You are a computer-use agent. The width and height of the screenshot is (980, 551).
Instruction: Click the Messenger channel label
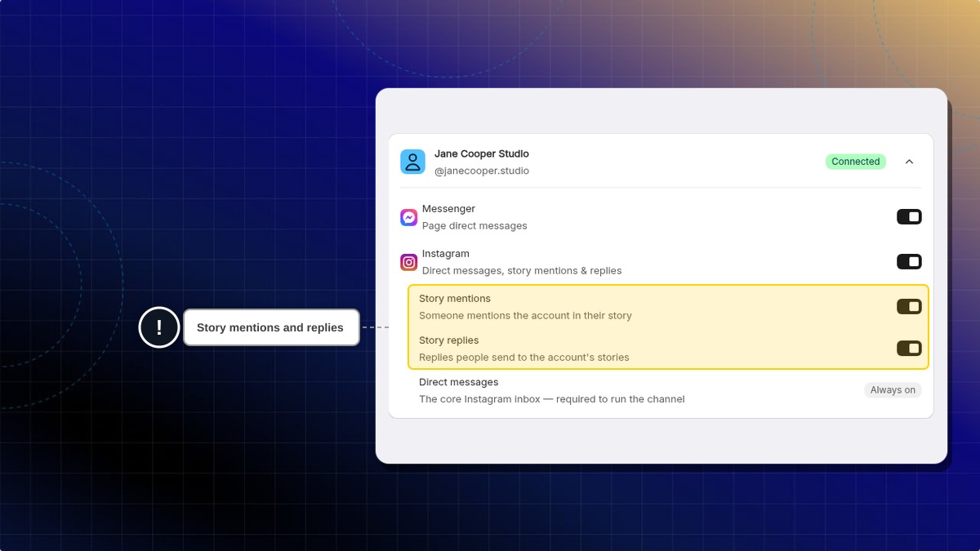click(448, 209)
